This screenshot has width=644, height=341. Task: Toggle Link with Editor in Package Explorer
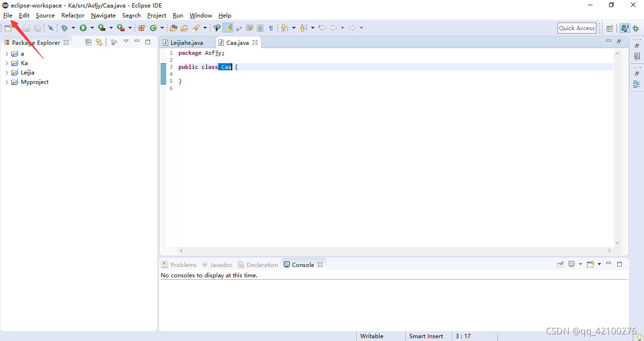tap(99, 42)
